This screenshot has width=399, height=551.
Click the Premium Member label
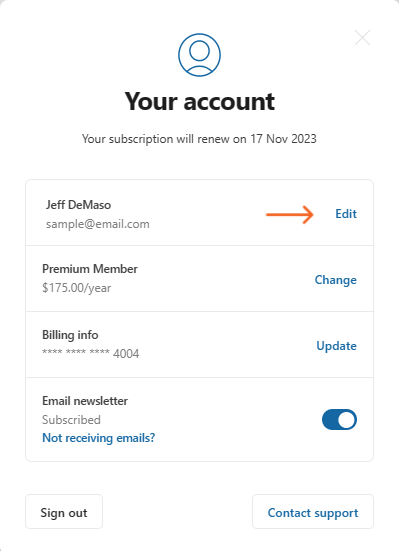click(90, 269)
